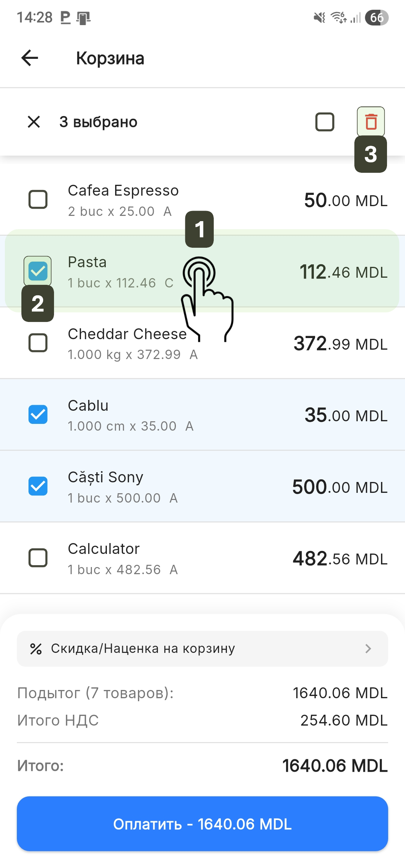Select the Cheddar Cheese checkbox

(38, 343)
